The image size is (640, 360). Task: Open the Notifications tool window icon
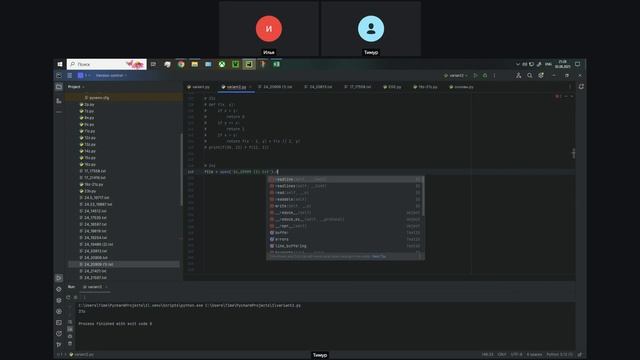pos(581,87)
